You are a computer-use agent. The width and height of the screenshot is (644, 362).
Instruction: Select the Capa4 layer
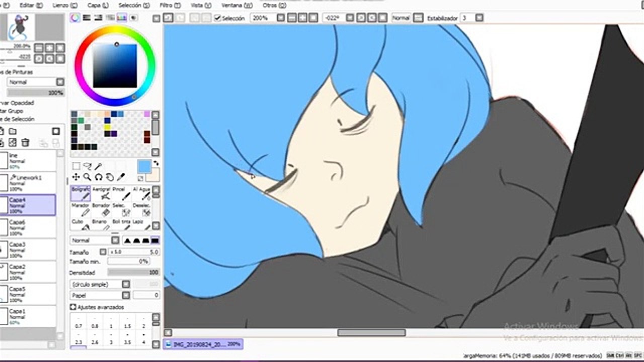28,205
